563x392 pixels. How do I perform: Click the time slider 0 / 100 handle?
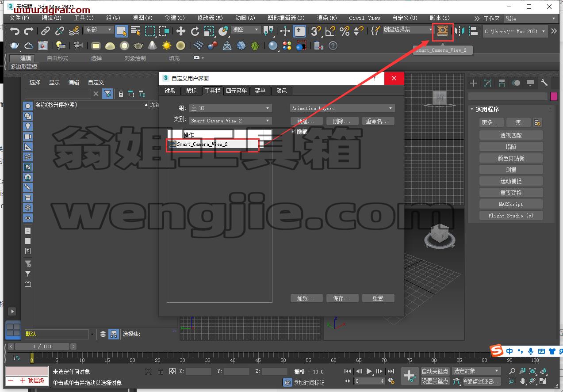pyautogui.click(x=42, y=346)
